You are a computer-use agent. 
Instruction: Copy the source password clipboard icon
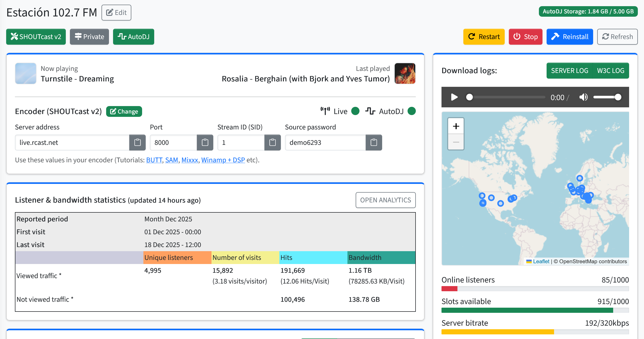pos(374,143)
